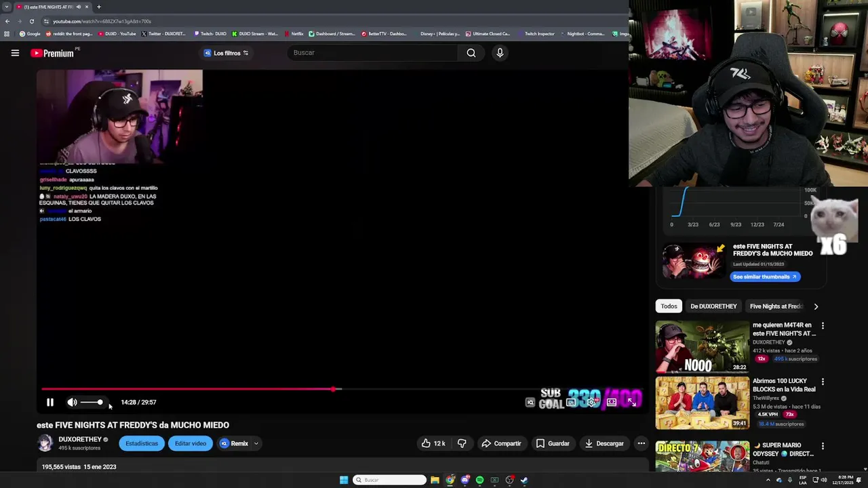Image resolution: width=868 pixels, height=488 pixels.
Task: Open DUXORETHEY channel name link
Action: tap(80, 439)
